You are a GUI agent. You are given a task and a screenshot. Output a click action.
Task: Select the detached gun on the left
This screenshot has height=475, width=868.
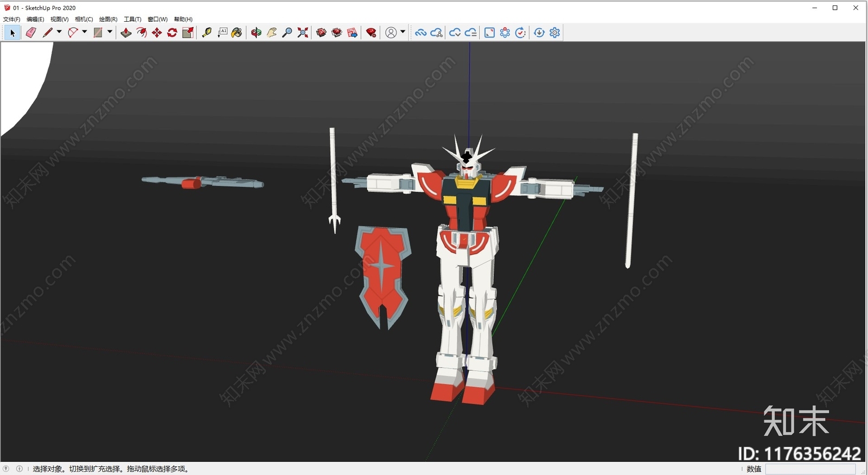click(202, 182)
